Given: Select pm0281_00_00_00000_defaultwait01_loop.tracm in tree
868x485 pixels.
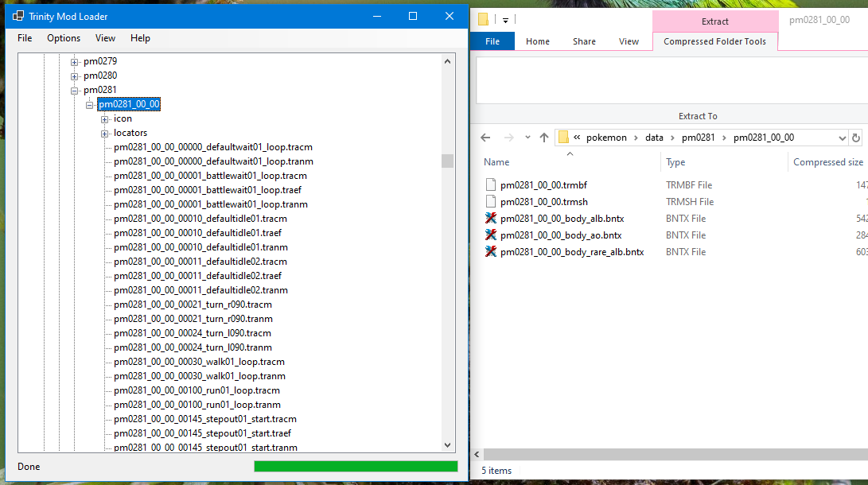Looking at the screenshot, I should coord(213,147).
